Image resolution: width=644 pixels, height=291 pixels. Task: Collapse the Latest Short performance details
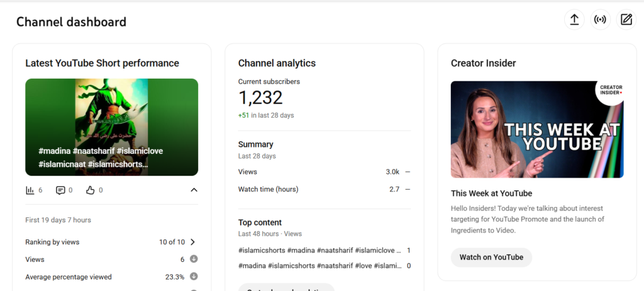tap(194, 190)
